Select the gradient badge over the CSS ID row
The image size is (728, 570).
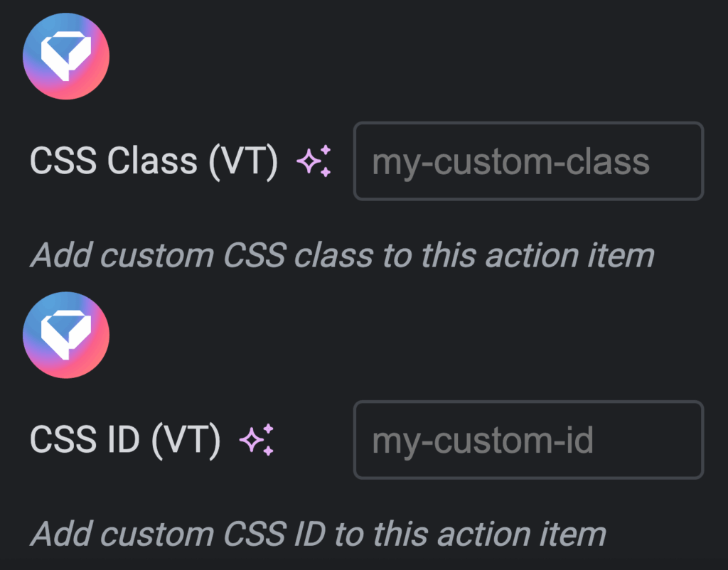pyautogui.click(x=66, y=335)
